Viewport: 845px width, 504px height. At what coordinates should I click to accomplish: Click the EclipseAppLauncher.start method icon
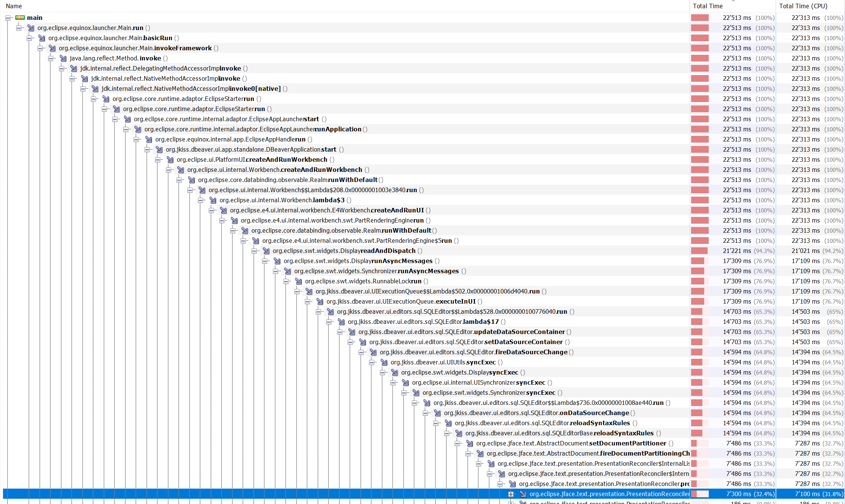(127, 119)
